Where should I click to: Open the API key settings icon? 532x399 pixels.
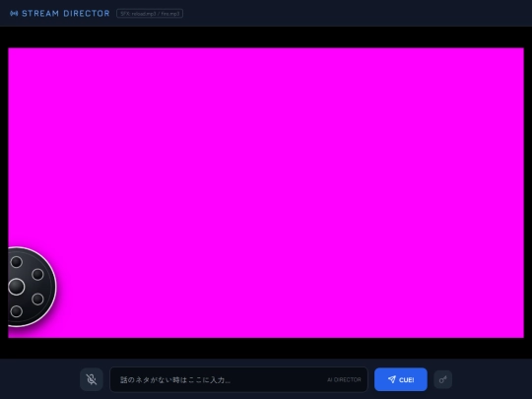[442, 379]
